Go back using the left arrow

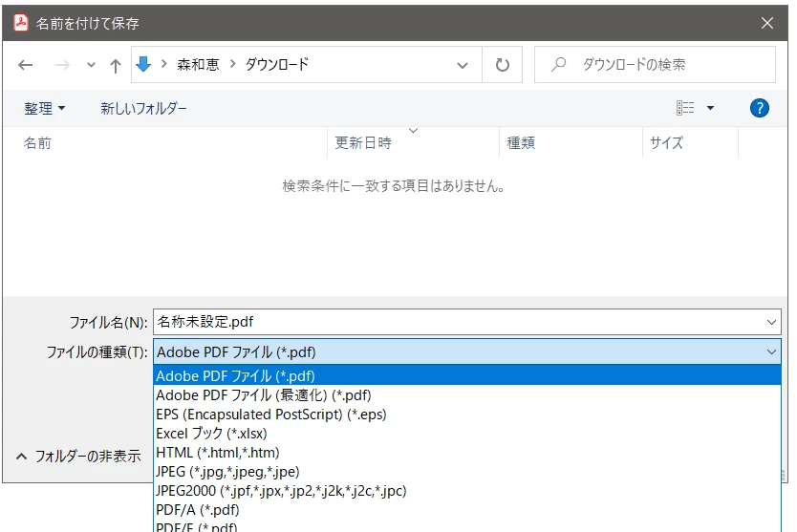pyautogui.click(x=26, y=65)
